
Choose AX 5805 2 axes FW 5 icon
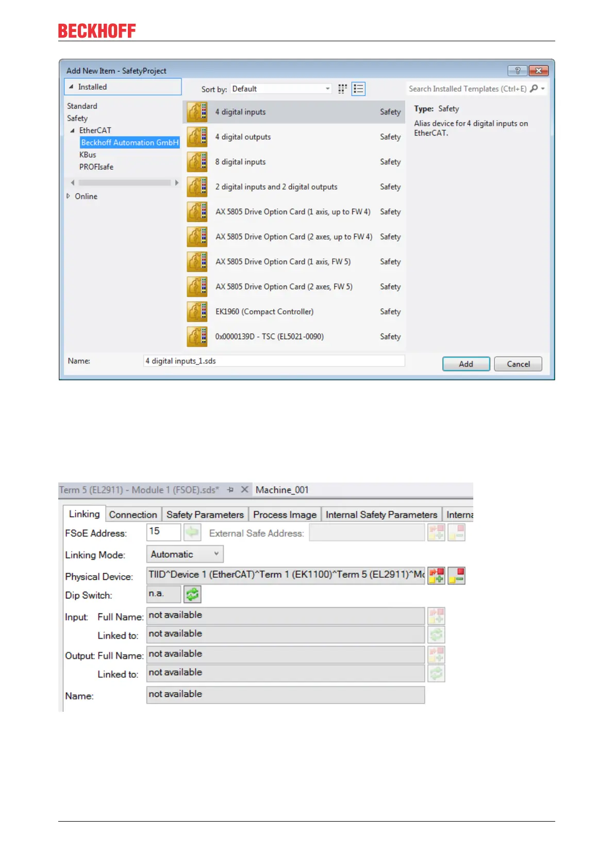(197, 287)
